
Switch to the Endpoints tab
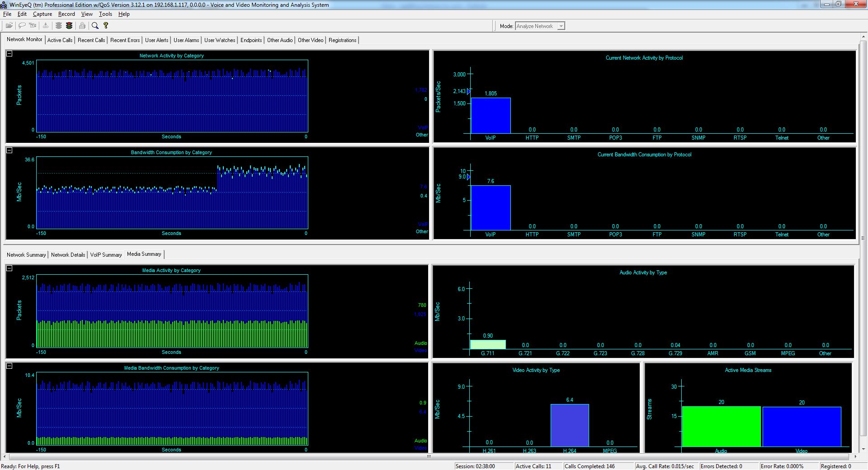coord(251,40)
